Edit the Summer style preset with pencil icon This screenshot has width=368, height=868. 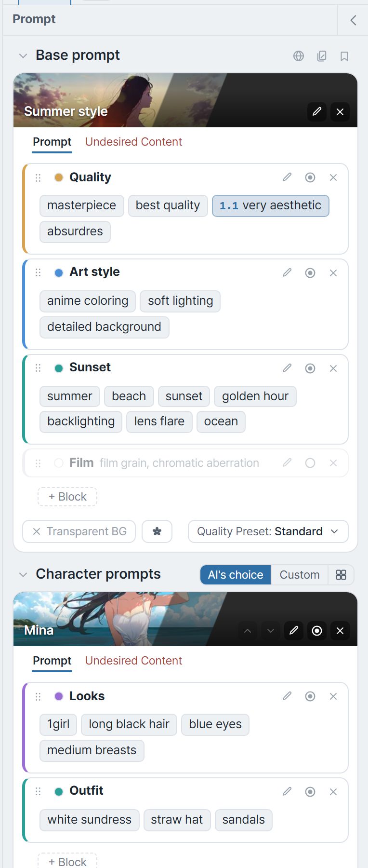[317, 112]
